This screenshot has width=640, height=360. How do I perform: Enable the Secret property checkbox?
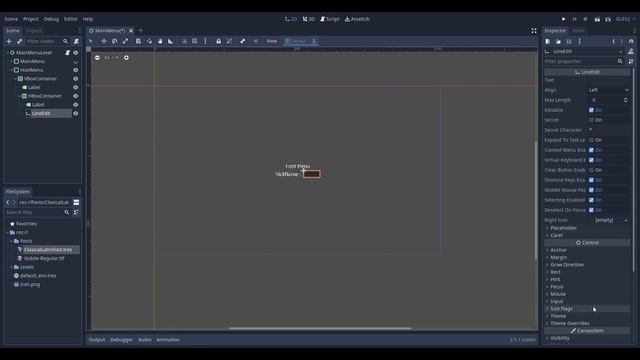click(x=591, y=120)
